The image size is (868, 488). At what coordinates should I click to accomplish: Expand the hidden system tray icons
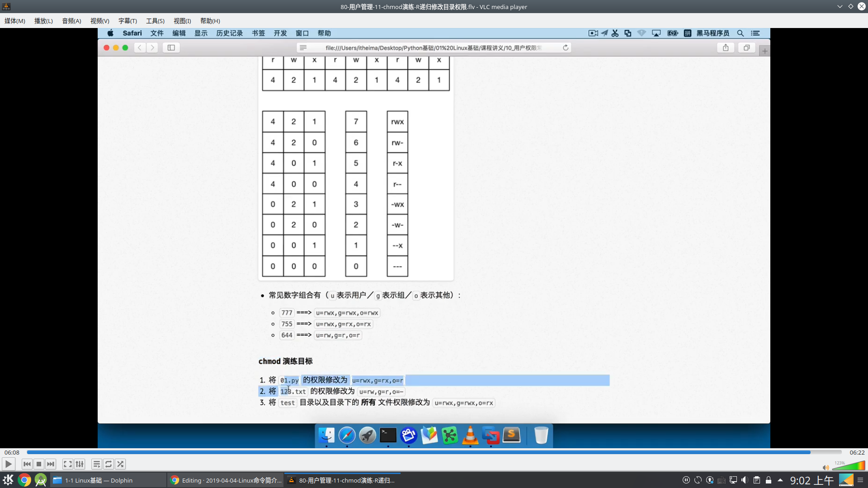pos(781,480)
